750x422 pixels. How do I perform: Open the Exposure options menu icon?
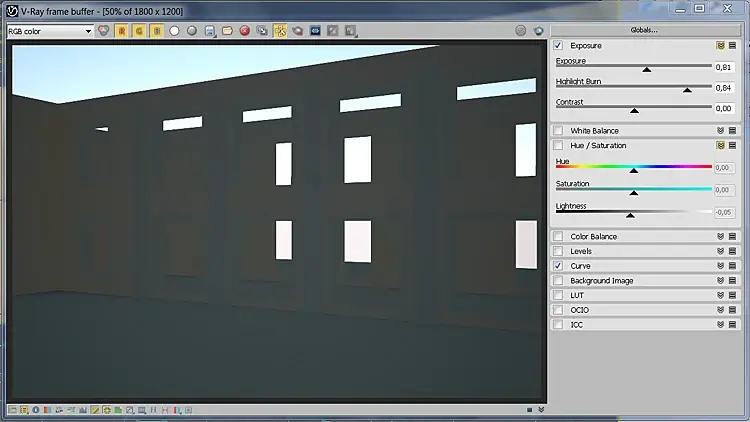coord(732,45)
